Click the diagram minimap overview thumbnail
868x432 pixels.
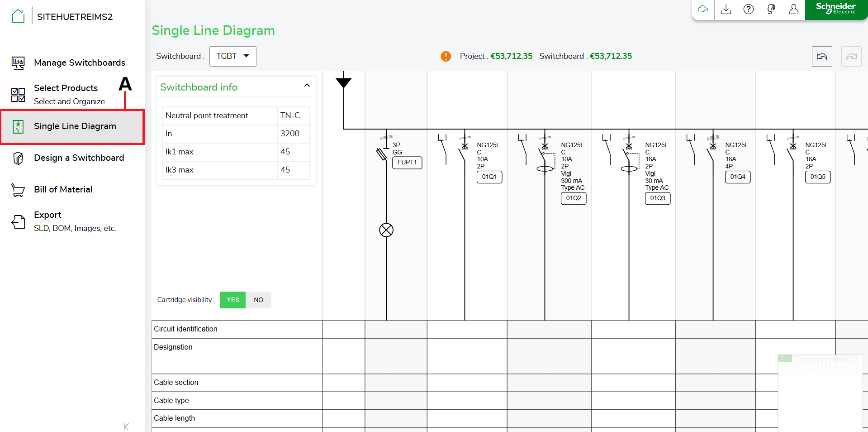pos(820,393)
